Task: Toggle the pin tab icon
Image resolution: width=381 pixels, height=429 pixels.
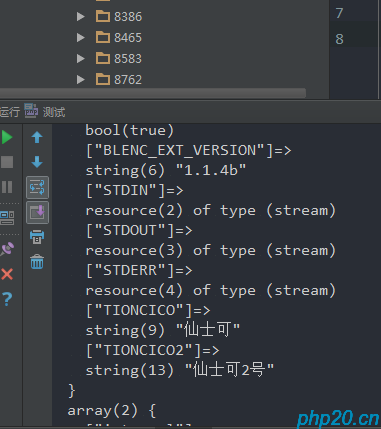Action: (x=7, y=249)
